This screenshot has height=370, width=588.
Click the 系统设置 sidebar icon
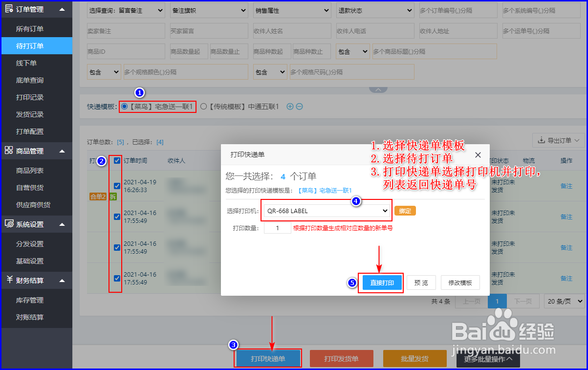coord(8,224)
